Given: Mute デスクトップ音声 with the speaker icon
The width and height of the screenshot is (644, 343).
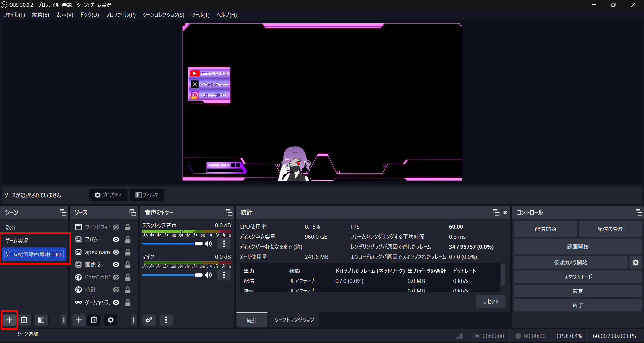Looking at the screenshot, I should tap(208, 244).
